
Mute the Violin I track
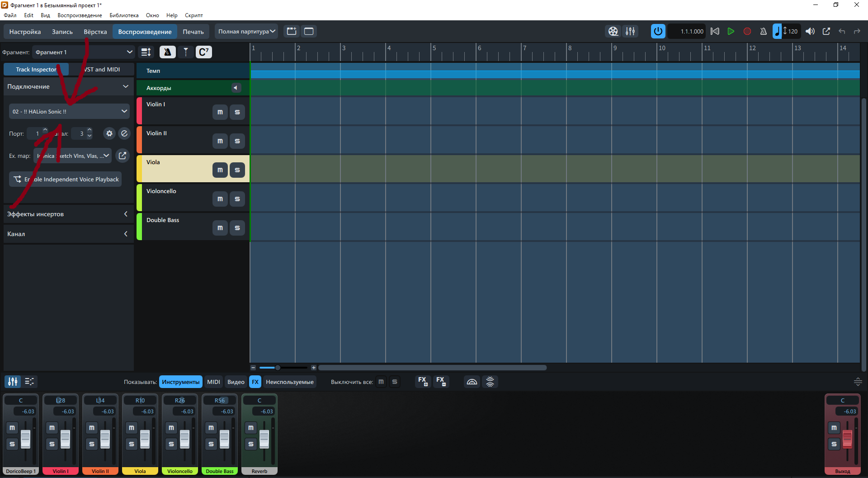pyautogui.click(x=220, y=112)
